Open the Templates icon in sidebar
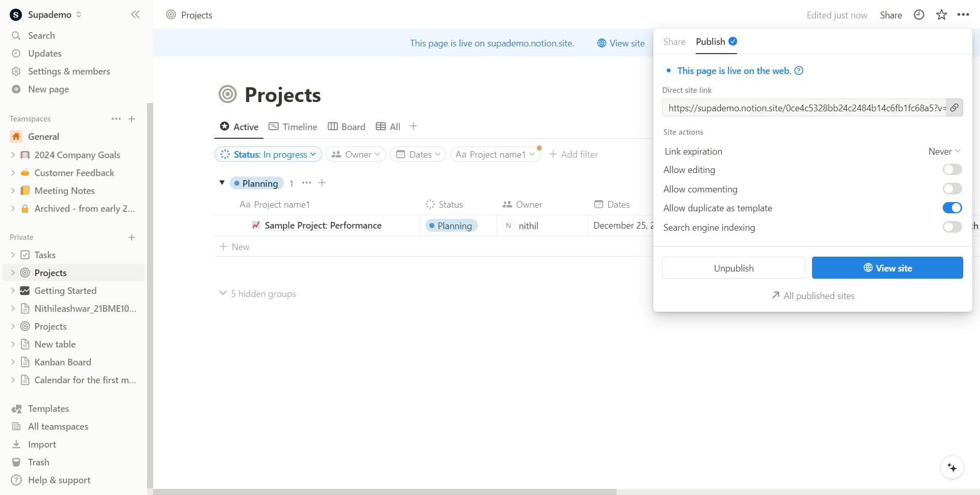The height and width of the screenshot is (495, 980). (x=17, y=408)
